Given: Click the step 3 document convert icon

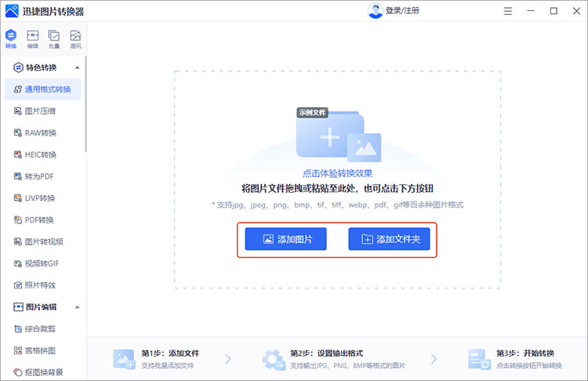Looking at the screenshot, I should (x=479, y=359).
